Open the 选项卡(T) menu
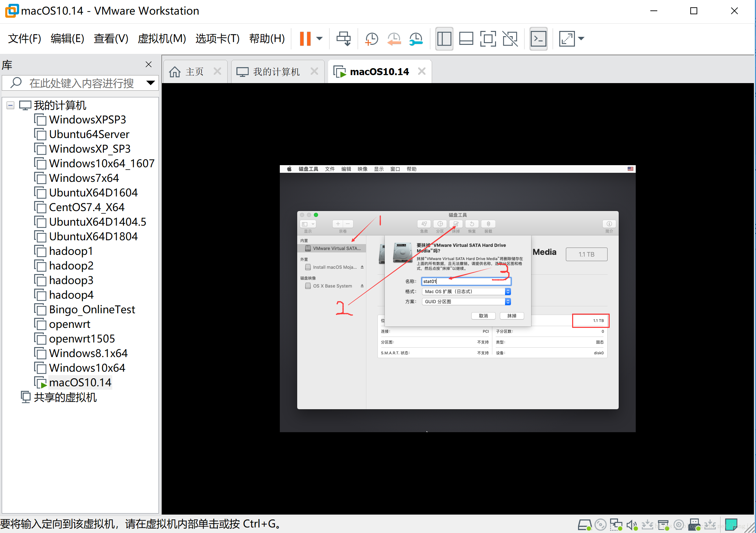Screen dimensions: 756x533 tap(218, 39)
